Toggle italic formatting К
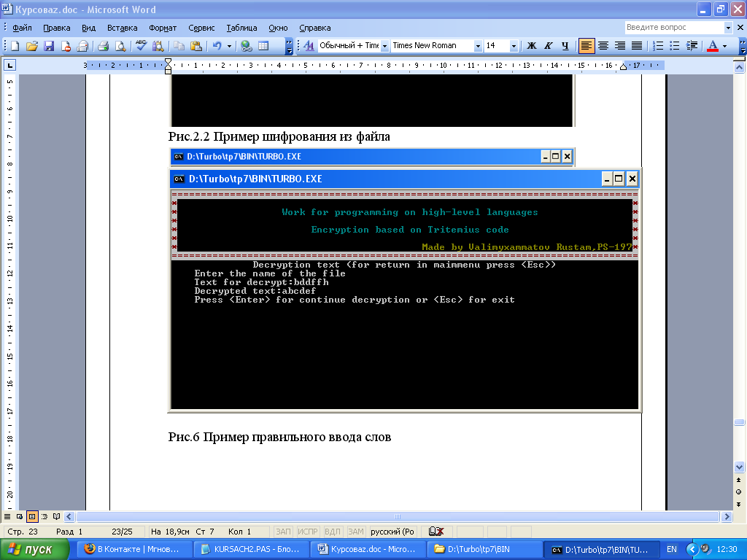 pos(549,46)
